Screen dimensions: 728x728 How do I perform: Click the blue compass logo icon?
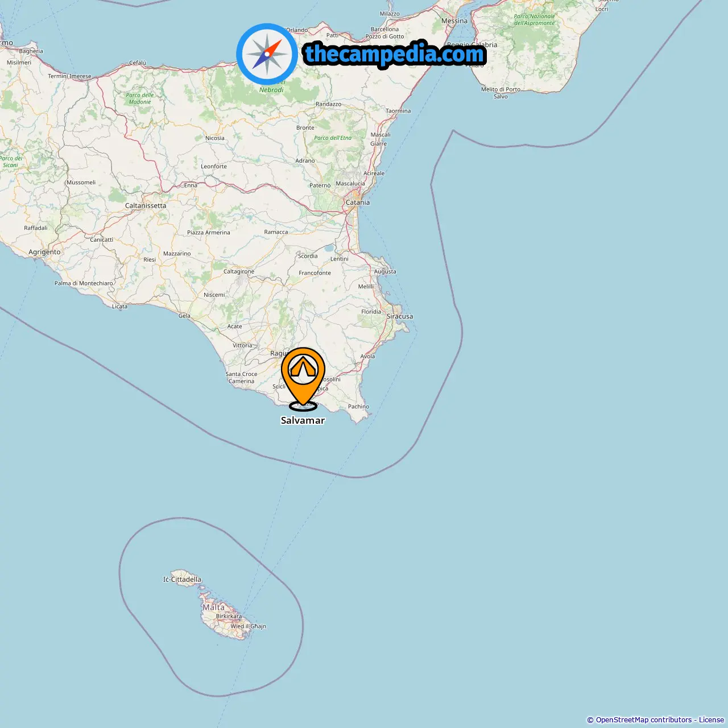tap(267, 54)
